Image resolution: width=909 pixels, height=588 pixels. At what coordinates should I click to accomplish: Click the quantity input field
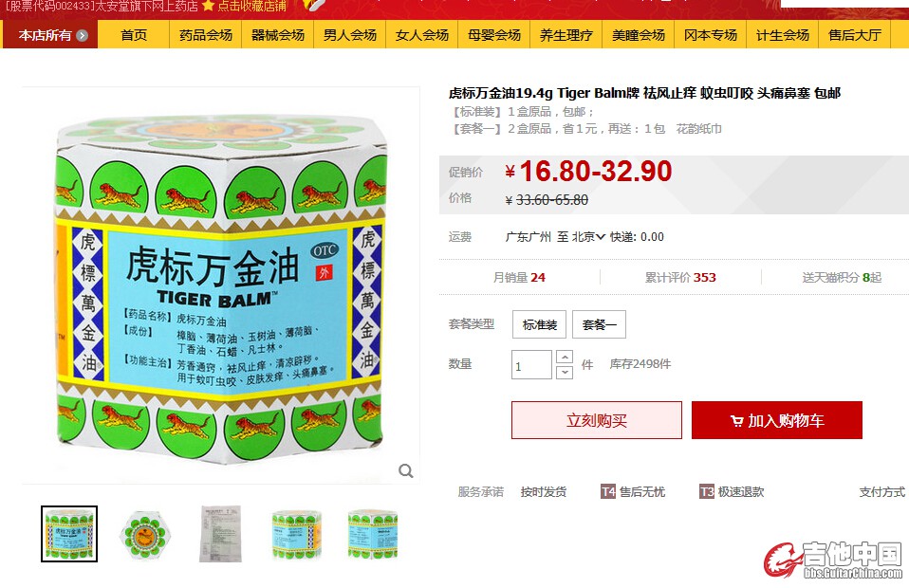click(x=531, y=365)
